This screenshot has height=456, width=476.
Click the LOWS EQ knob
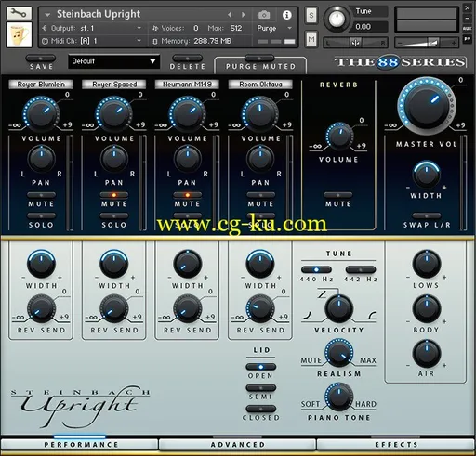(427, 264)
